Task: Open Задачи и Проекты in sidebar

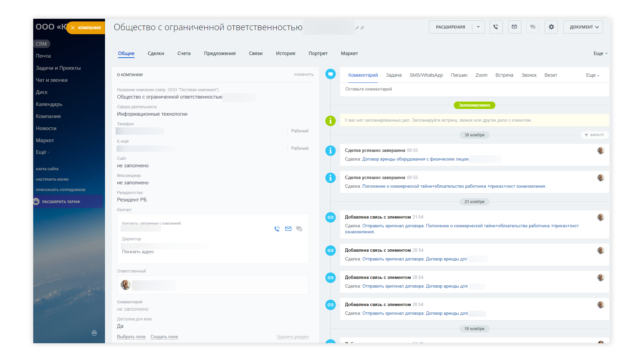Action: pyautogui.click(x=58, y=68)
